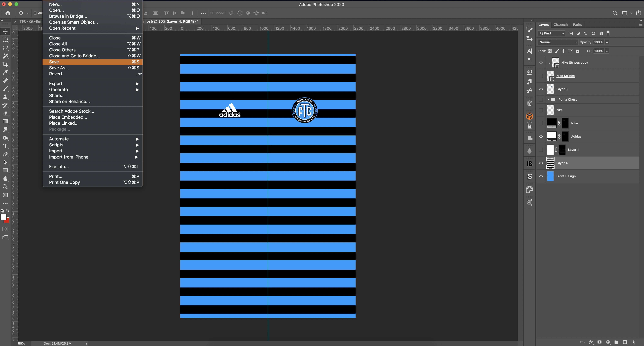Select the Type tool
This screenshot has width=644, height=346.
[5, 146]
